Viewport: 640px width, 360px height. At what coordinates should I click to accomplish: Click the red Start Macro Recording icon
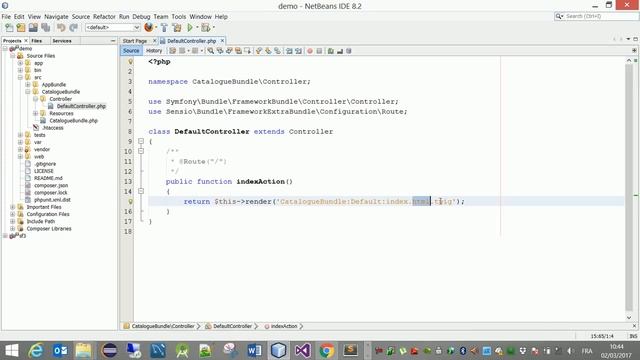pos(310,51)
